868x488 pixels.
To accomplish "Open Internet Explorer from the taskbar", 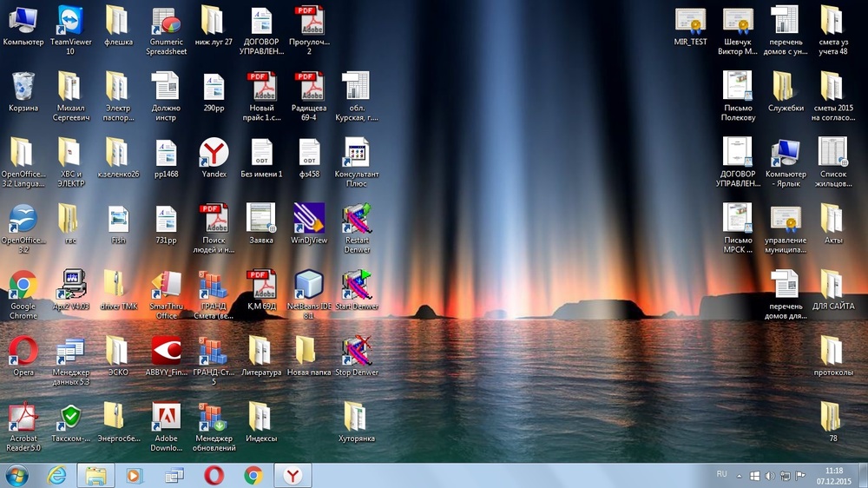I will [x=57, y=475].
